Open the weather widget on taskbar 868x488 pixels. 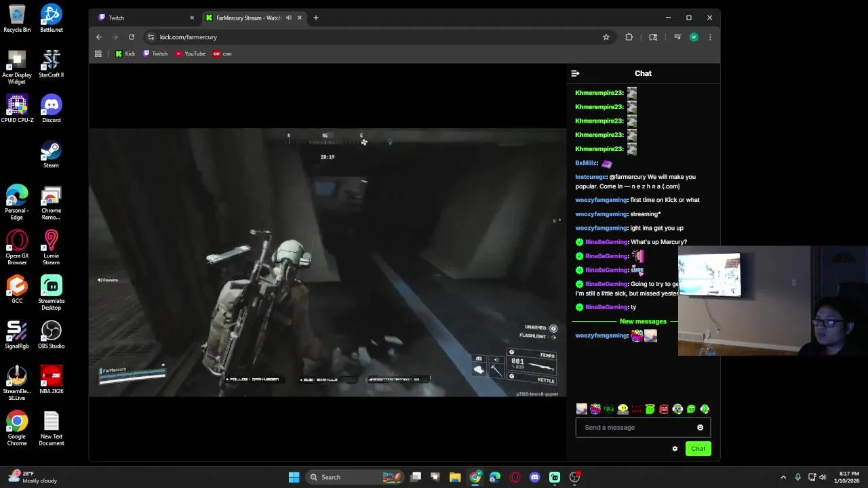[x=33, y=477]
